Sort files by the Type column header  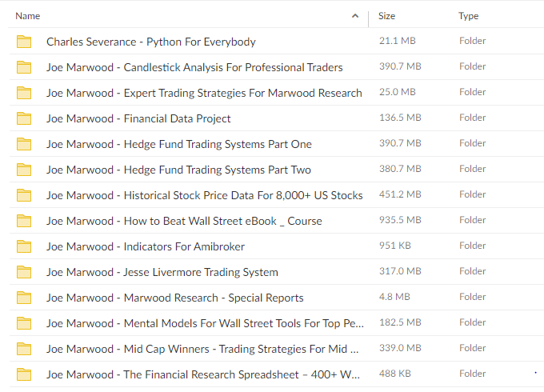click(468, 16)
